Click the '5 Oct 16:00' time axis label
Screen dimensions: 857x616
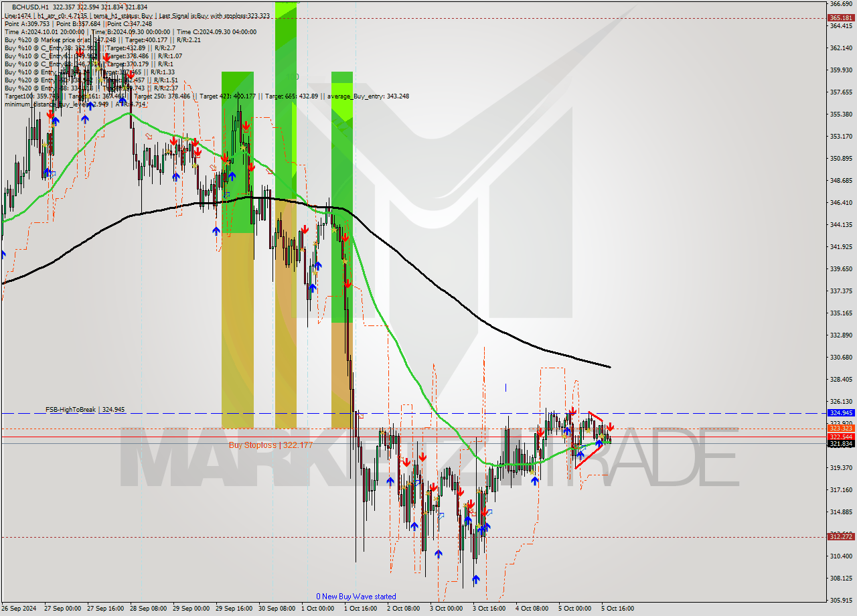[x=617, y=609]
